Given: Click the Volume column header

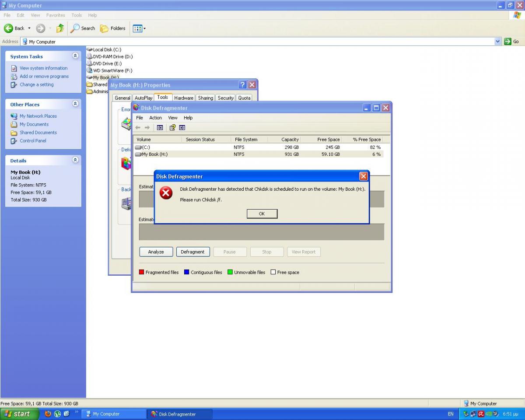Looking at the screenshot, I should [x=157, y=140].
